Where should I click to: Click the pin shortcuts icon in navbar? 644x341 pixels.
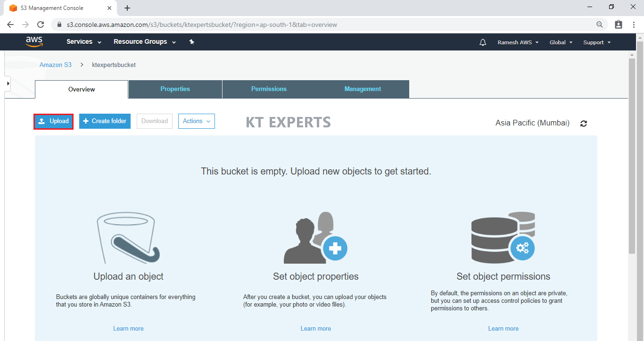192,42
